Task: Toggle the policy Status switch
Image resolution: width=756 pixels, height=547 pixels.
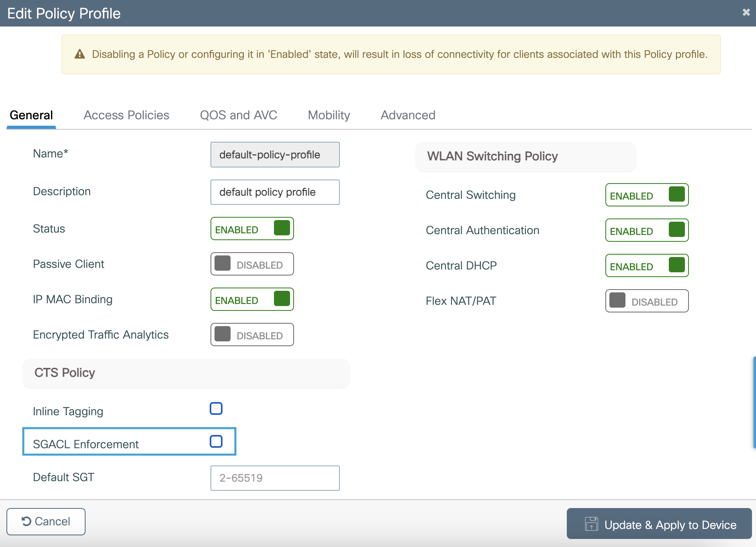Action: click(x=252, y=229)
